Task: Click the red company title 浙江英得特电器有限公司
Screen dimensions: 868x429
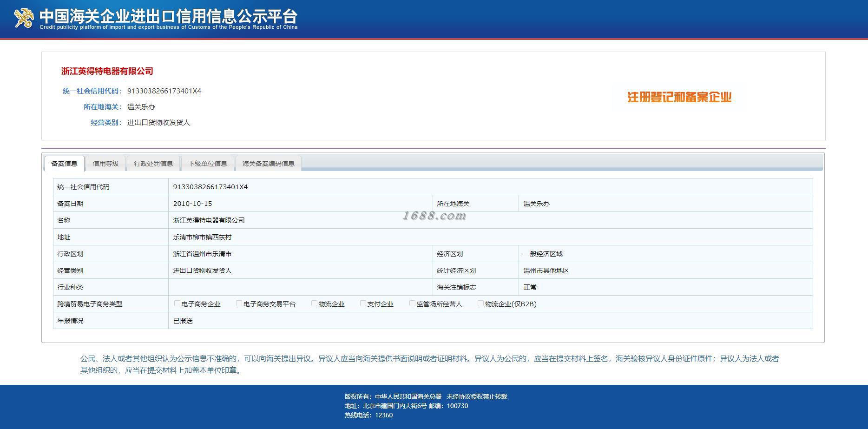Action: [x=107, y=71]
